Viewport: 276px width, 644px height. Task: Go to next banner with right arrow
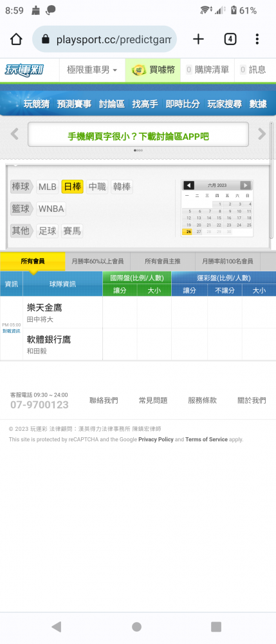point(262,134)
